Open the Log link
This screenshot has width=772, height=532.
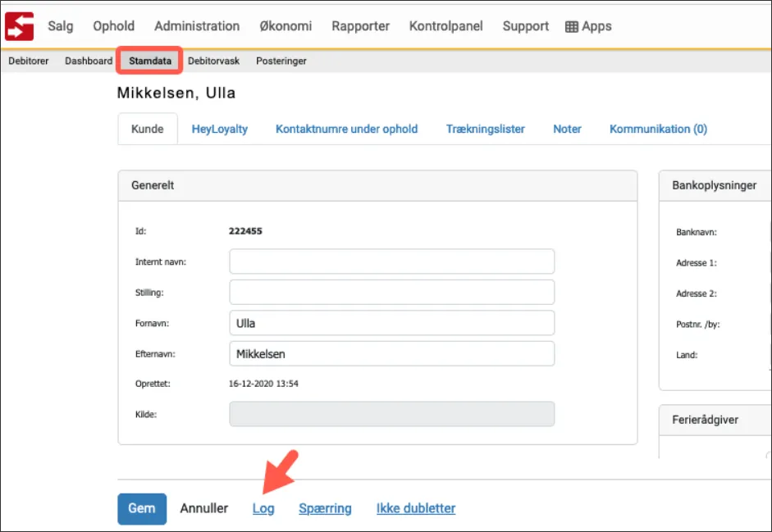tap(263, 508)
